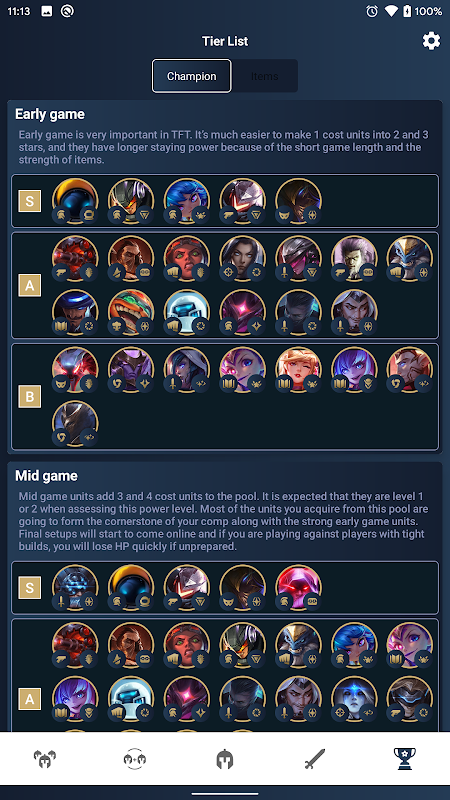Viewport: 450px width, 800px height.
Task: Open the two-helmet synergy nav icon
Action: pos(135,759)
